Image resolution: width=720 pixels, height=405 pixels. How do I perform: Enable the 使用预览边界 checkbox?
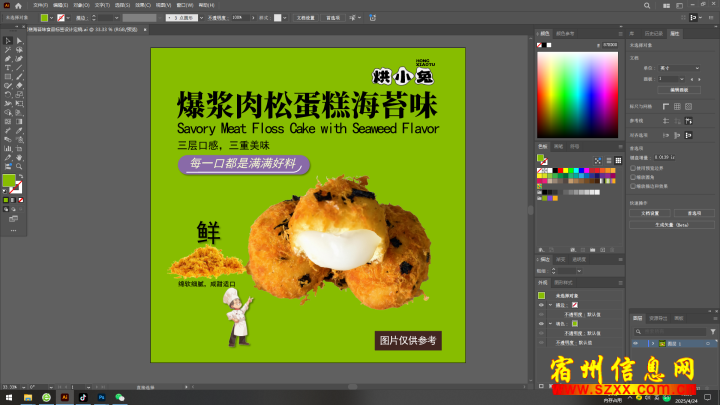(x=634, y=168)
